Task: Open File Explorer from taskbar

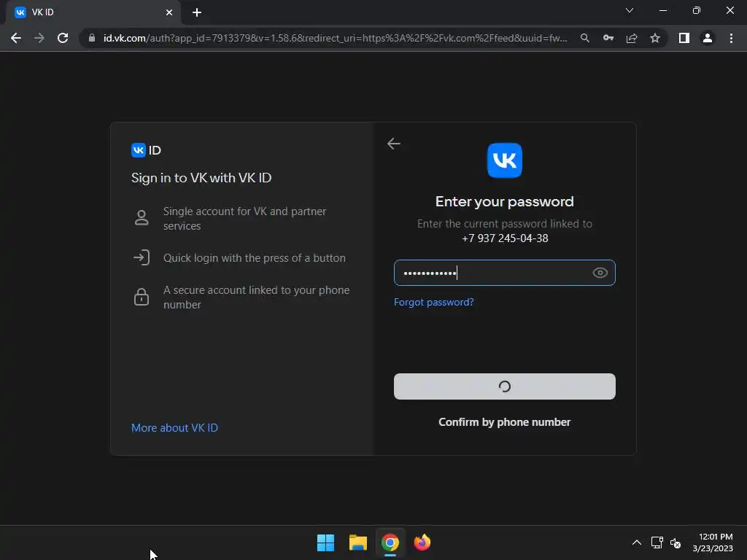Action: pyautogui.click(x=357, y=542)
